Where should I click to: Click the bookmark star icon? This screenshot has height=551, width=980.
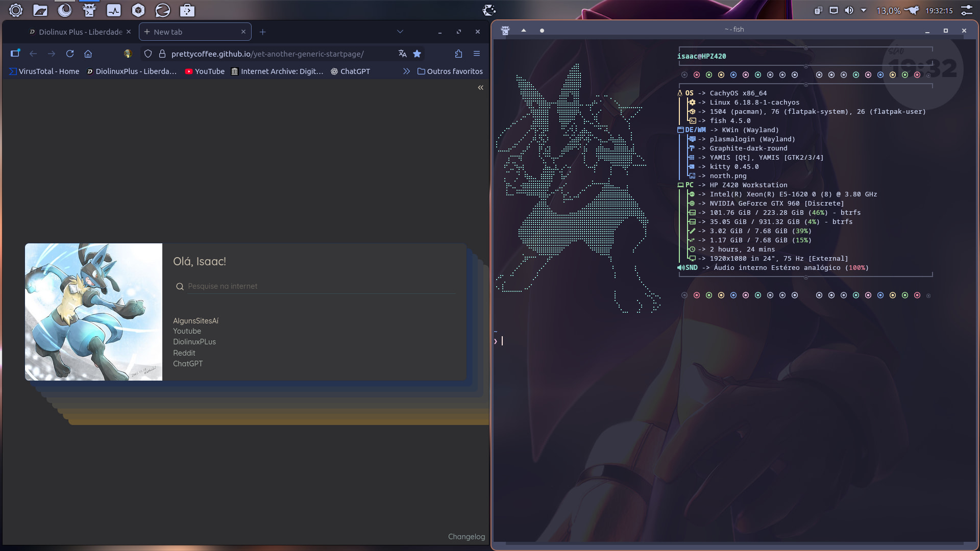(417, 54)
